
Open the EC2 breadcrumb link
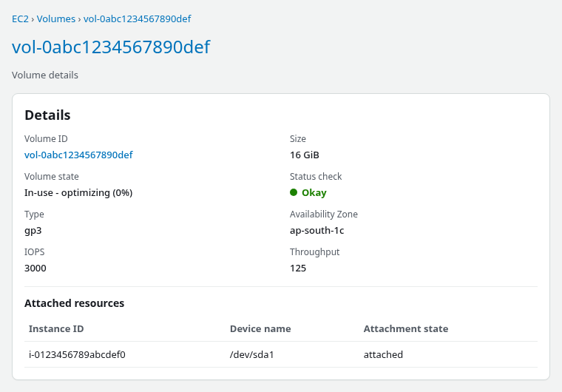click(20, 18)
